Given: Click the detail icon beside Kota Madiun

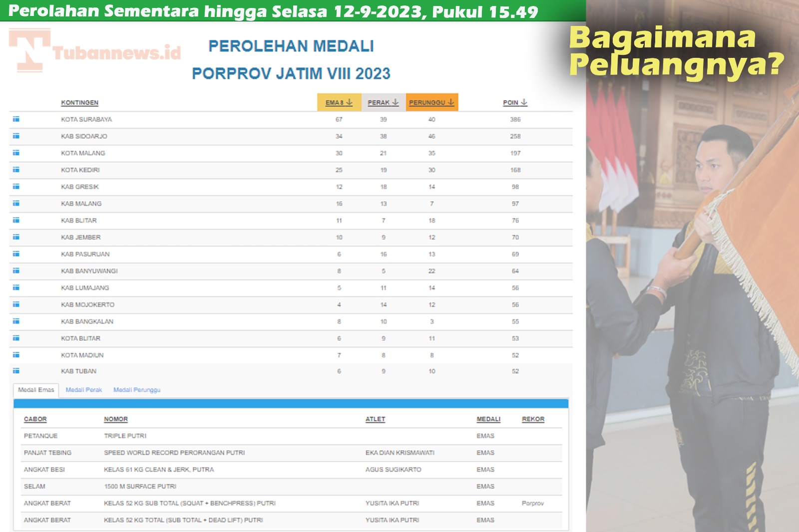Looking at the screenshot, I should (16, 355).
